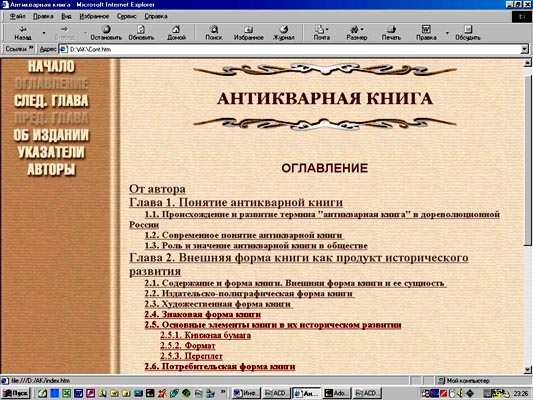533x400 pixels.
Task: Click the vertical scrollbar down arrow
Action: click(x=528, y=369)
